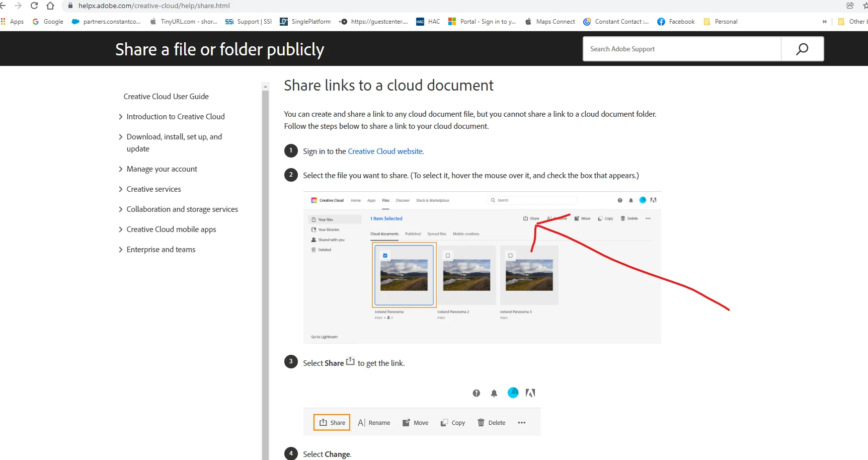
Task: Open the partners.constantco bookmark
Action: (x=106, y=22)
